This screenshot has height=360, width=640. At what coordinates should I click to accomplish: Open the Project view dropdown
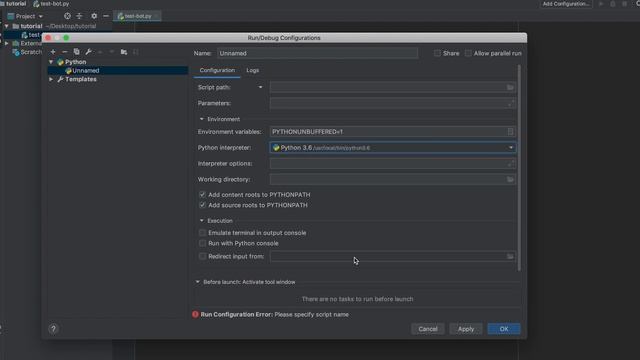click(25, 16)
